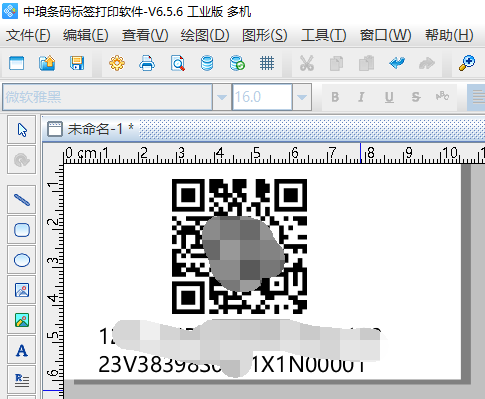Click database with green check icon

(x=237, y=63)
